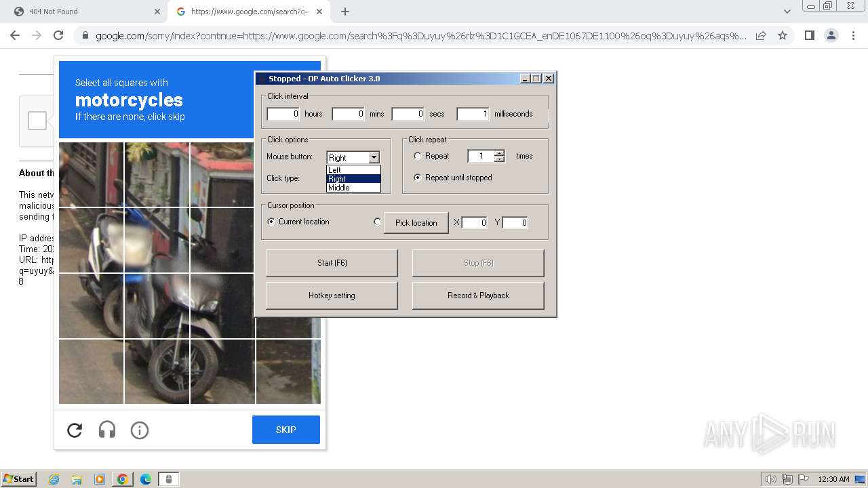The width and height of the screenshot is (868, 488).
Task: Reload the captcha challenge image
Action: coord(75,430)
